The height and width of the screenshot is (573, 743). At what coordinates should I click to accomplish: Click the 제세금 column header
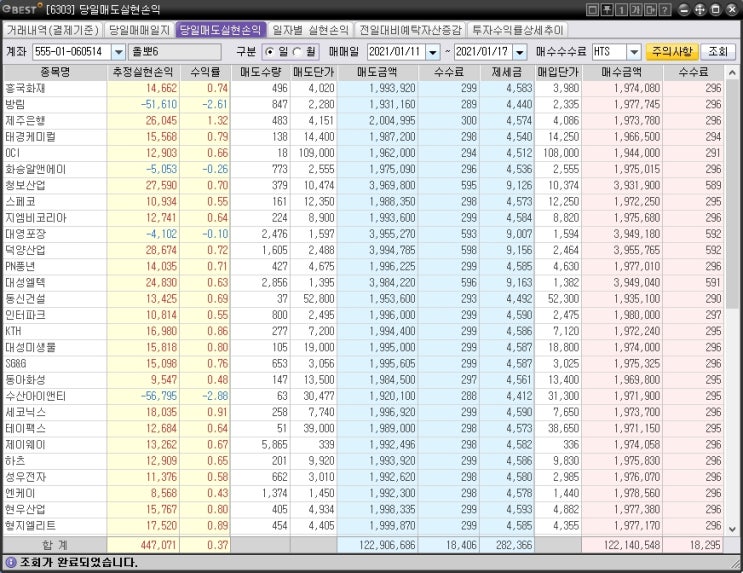[507, 73]
